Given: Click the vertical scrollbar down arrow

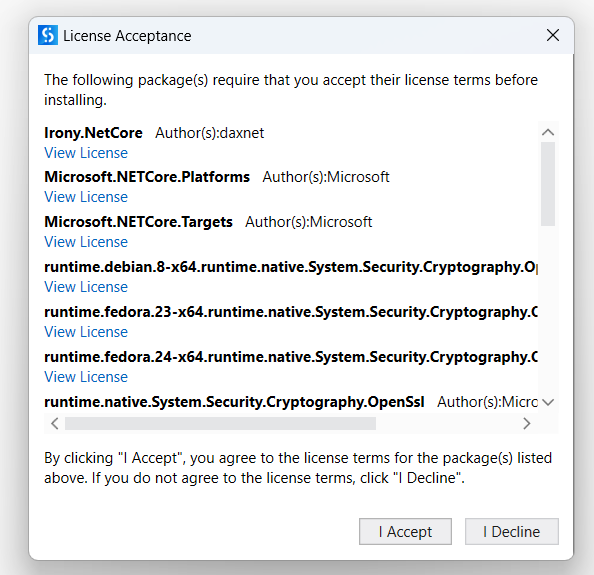Looking at the screenshot, I should pos(548,402).
